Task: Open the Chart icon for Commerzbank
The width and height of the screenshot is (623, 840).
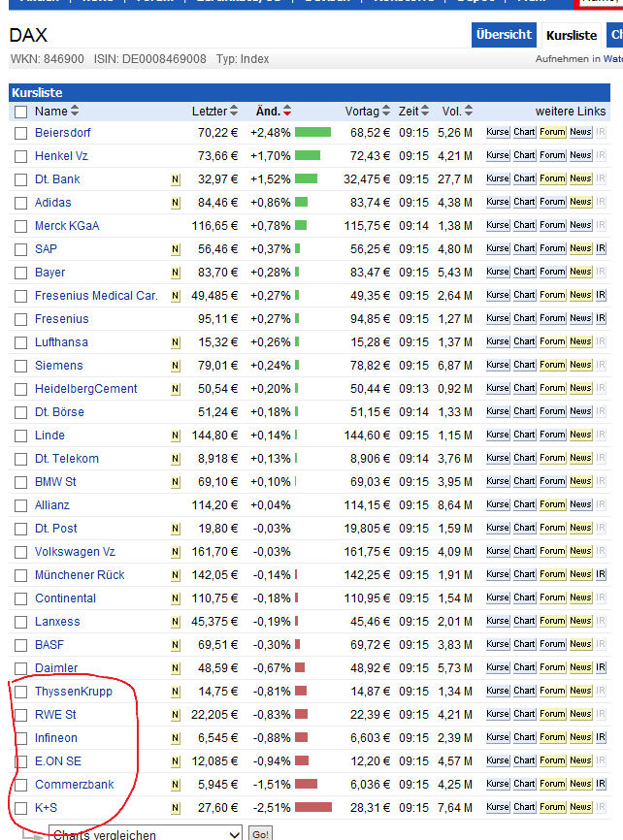Action: tap(524, 784)
